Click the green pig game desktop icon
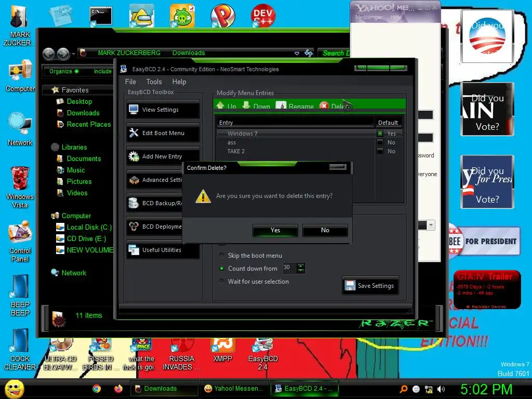The height and width of the screenshot is (399, 532). pos(182,16)
